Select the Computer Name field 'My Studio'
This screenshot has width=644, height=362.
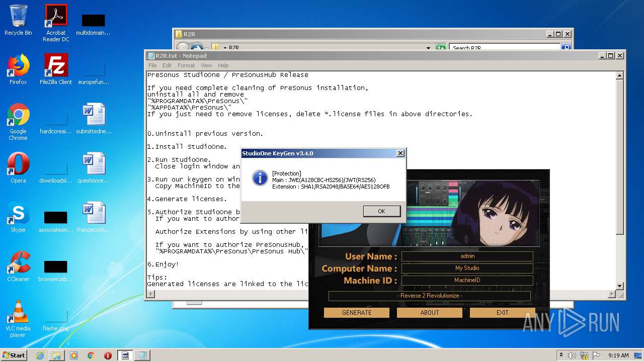467,268
